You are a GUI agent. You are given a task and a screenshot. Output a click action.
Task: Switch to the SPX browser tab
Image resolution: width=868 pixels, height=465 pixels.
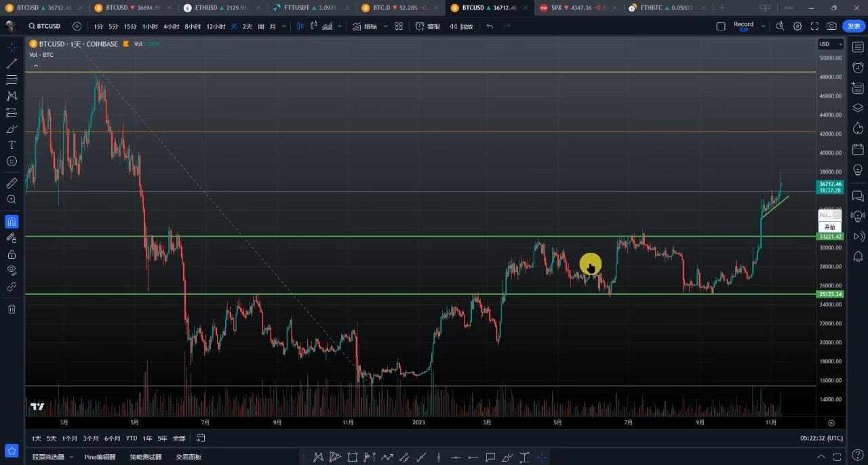click(x=578, y=8)
